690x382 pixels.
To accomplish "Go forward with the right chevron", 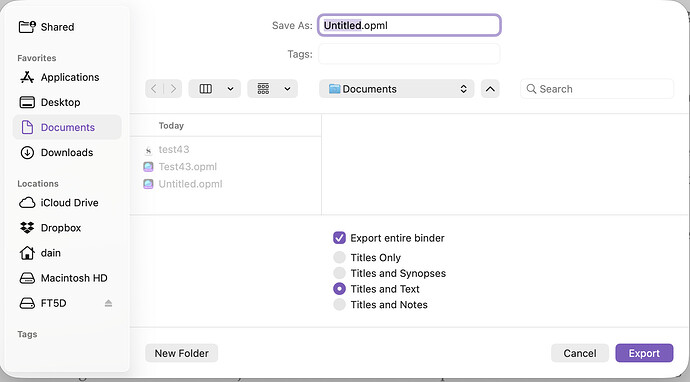I will (173, 88).
